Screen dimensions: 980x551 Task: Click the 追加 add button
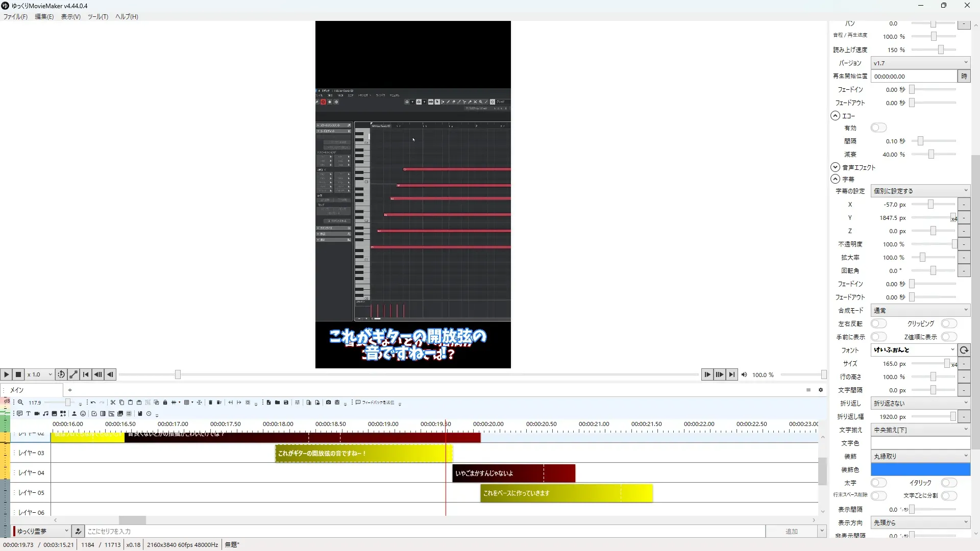791,532
